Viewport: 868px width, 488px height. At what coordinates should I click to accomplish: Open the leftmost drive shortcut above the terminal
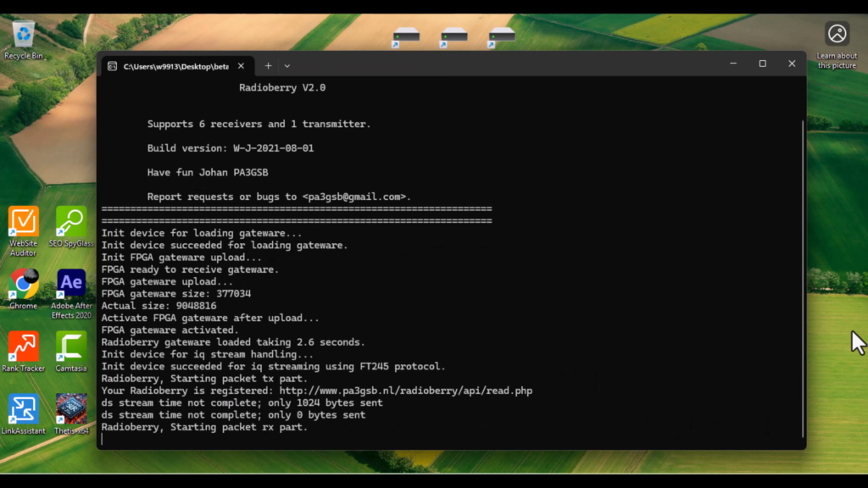pyautogui.click(x=405, y=34)
